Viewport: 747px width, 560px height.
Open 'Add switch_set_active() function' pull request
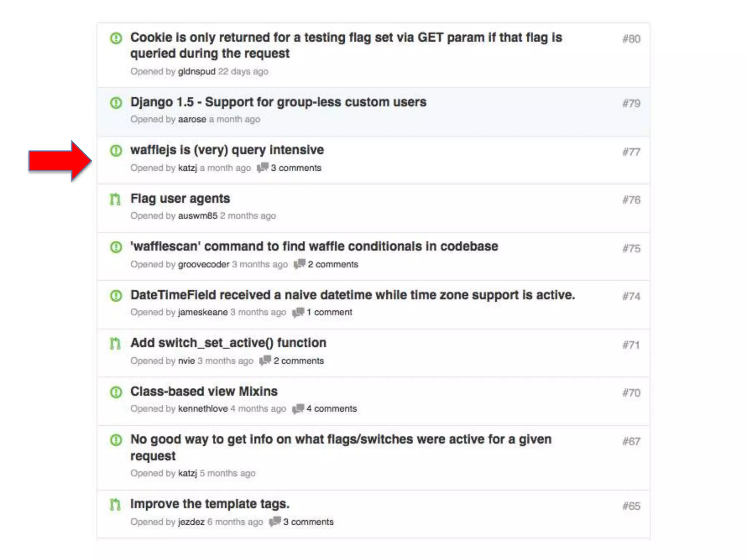tap(228, 343)
